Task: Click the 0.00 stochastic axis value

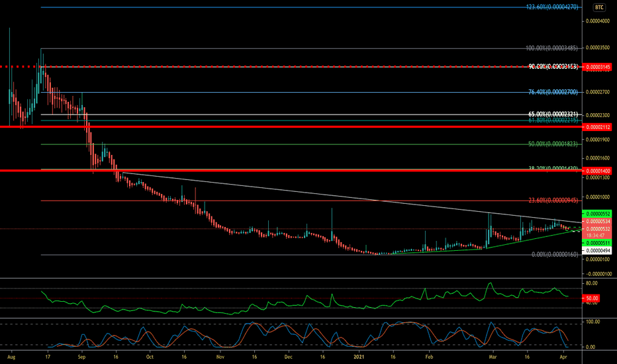Action: coord(591,347)
